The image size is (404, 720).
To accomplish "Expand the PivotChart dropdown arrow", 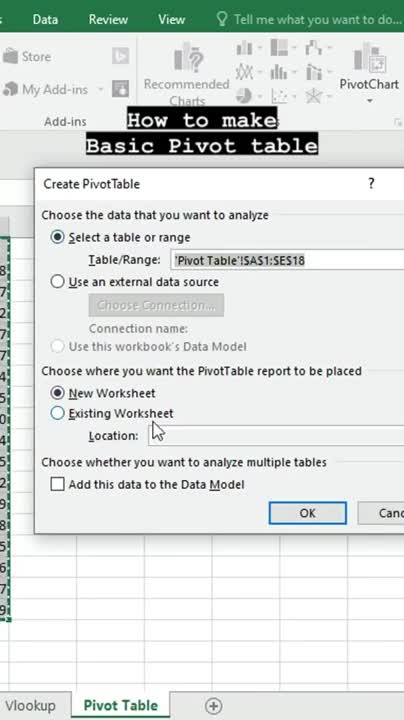I will click(370, 101).
